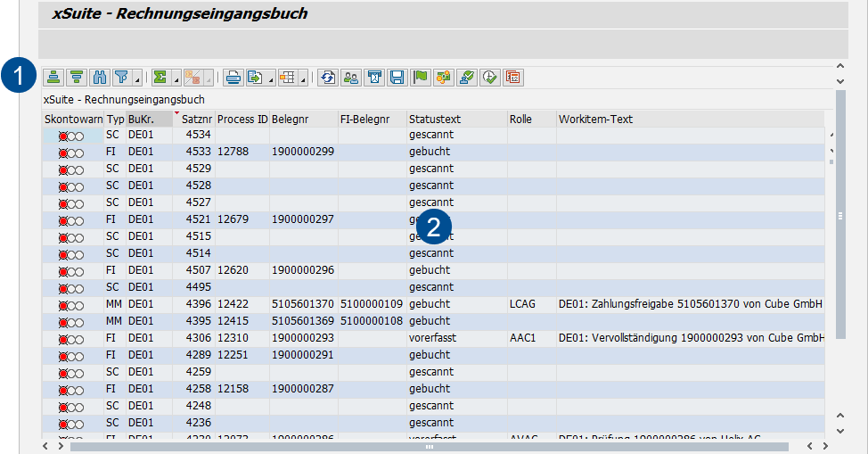Click the green flag toolbar icon

[421, 78]
